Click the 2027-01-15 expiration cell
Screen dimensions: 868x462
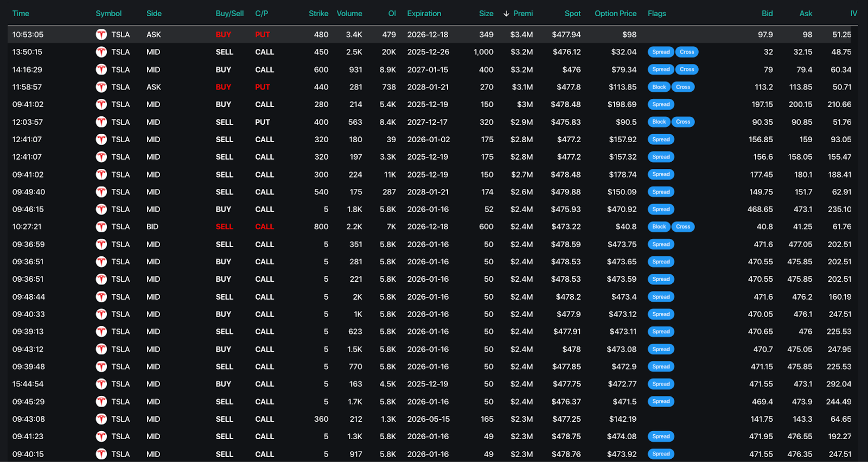pos(428,69)
